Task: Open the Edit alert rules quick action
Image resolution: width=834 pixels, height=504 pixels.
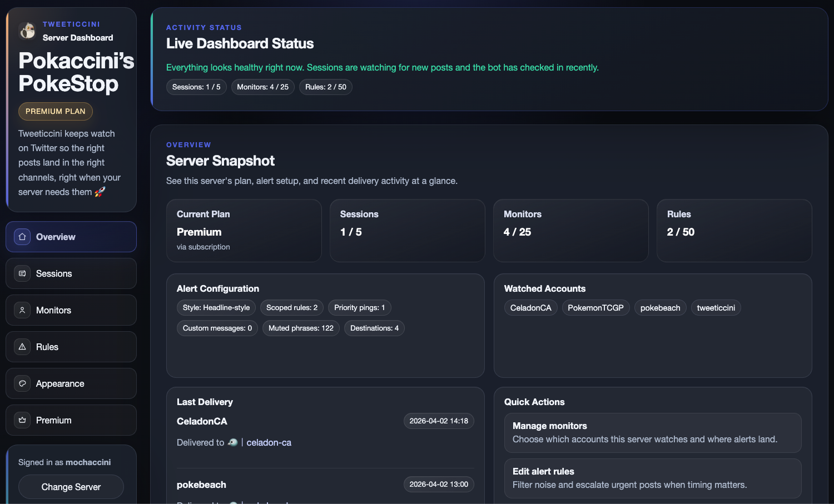Action: click(653, 478)
